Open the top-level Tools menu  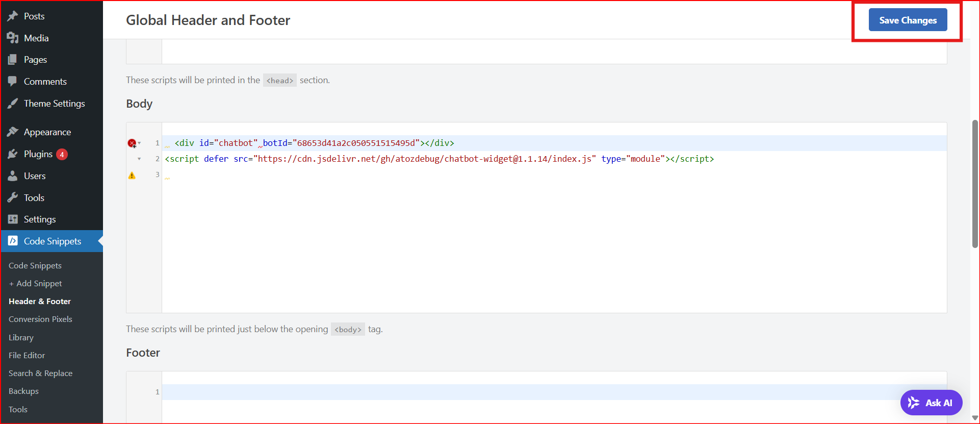[x=51, y=198]
